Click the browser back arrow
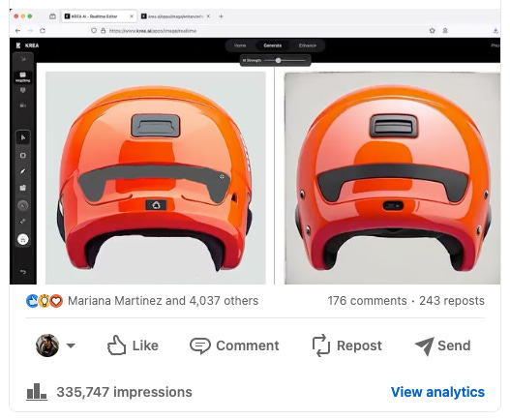This screenshot has width=510, height=420. tap(17, 31)
